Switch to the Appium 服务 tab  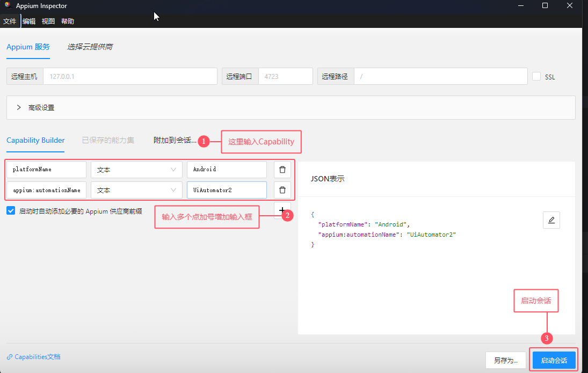(x=28, y=47)
